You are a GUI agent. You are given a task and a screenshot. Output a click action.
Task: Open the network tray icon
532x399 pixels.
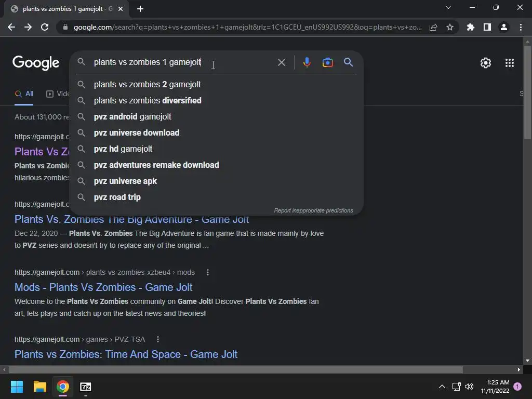(x=456, y=387)
